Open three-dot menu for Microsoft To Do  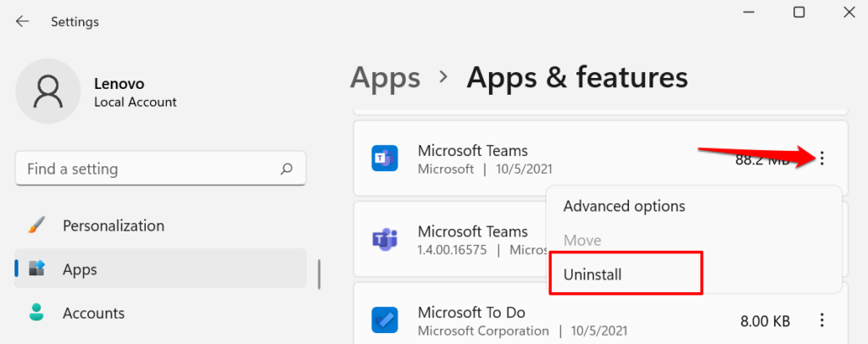point(821,320)
